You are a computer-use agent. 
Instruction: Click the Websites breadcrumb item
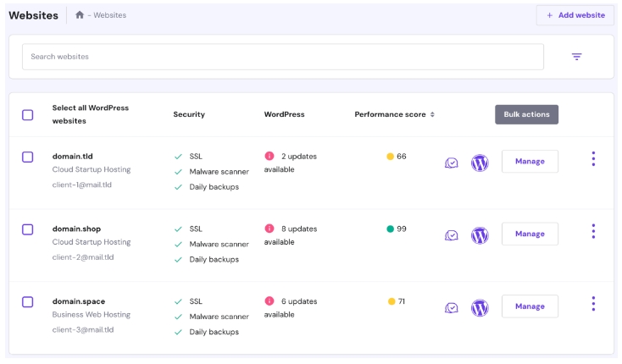pos(108,15)
